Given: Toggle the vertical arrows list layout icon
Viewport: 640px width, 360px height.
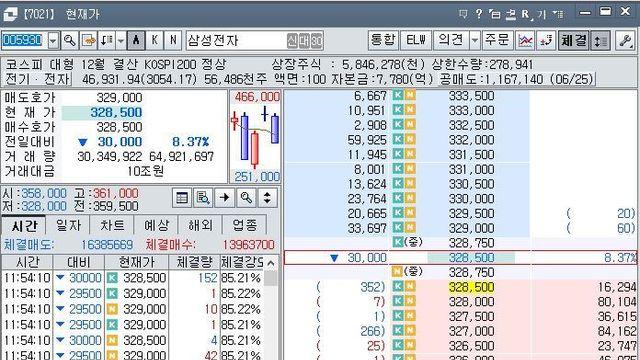Looking at the screenshot, I should (x=600, y=40).
